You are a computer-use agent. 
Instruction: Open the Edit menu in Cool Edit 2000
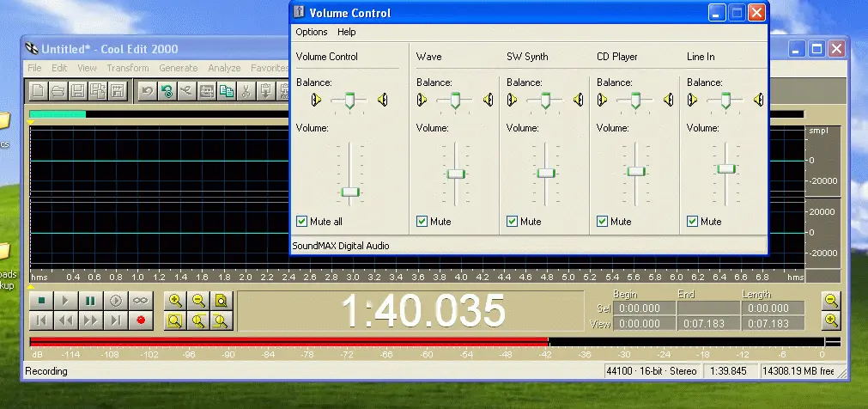point(59,68)
